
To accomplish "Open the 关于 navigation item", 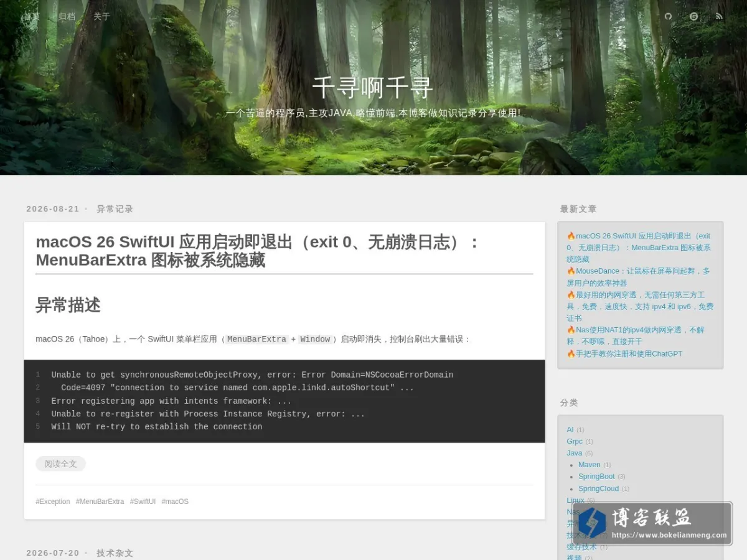I will coord(101,16).
